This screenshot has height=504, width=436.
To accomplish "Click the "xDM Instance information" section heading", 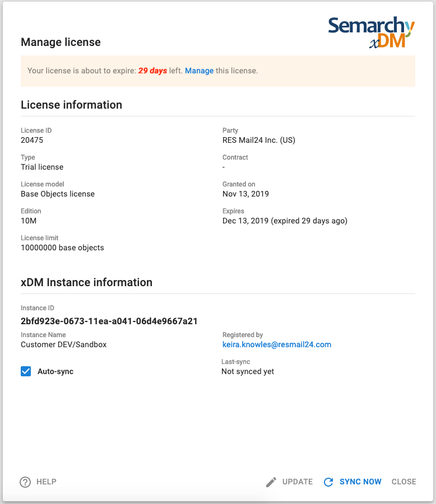I will pos(86,282).
